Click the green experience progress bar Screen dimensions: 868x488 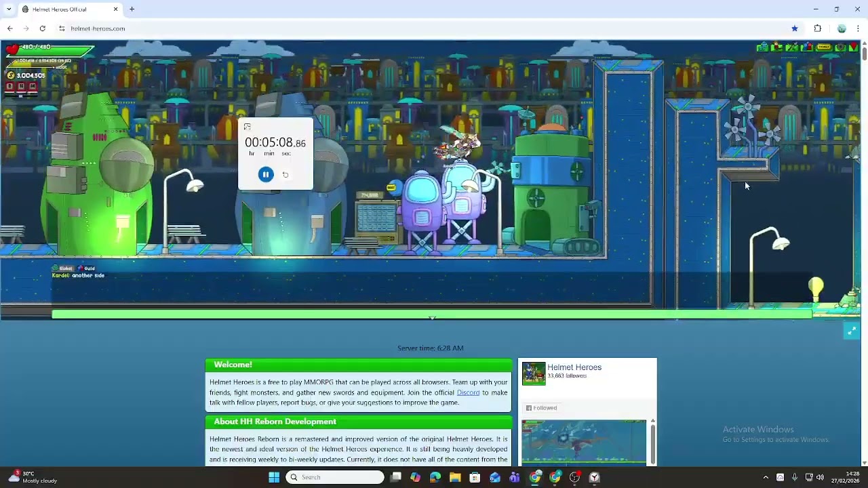(432, 314)
